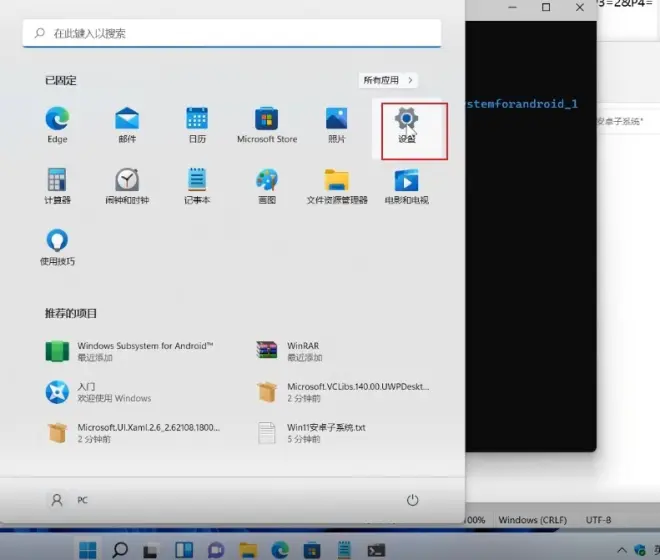Open taskbar Search magnifier
Image resolution: width=660 pixels, height=560 pixels.
(x=120, y=550)
